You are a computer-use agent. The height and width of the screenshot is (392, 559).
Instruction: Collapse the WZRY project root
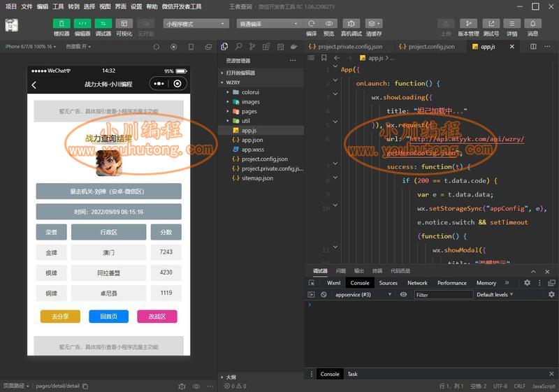261,82
